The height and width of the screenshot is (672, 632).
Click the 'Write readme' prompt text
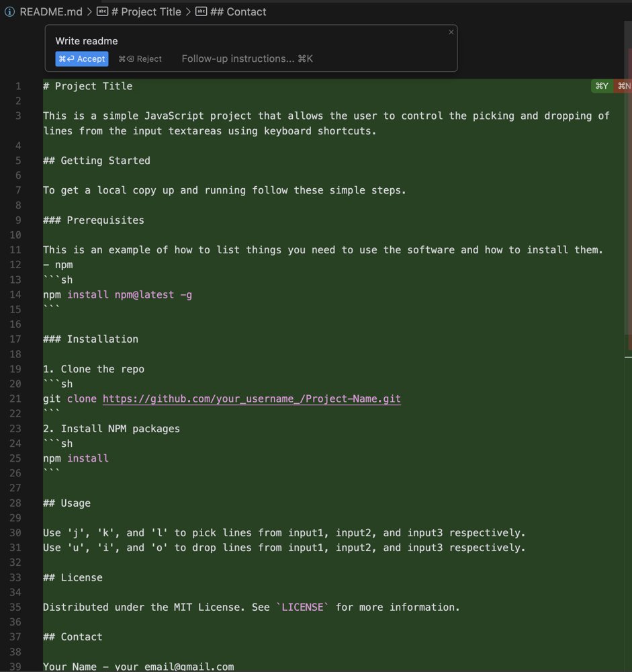87,41
